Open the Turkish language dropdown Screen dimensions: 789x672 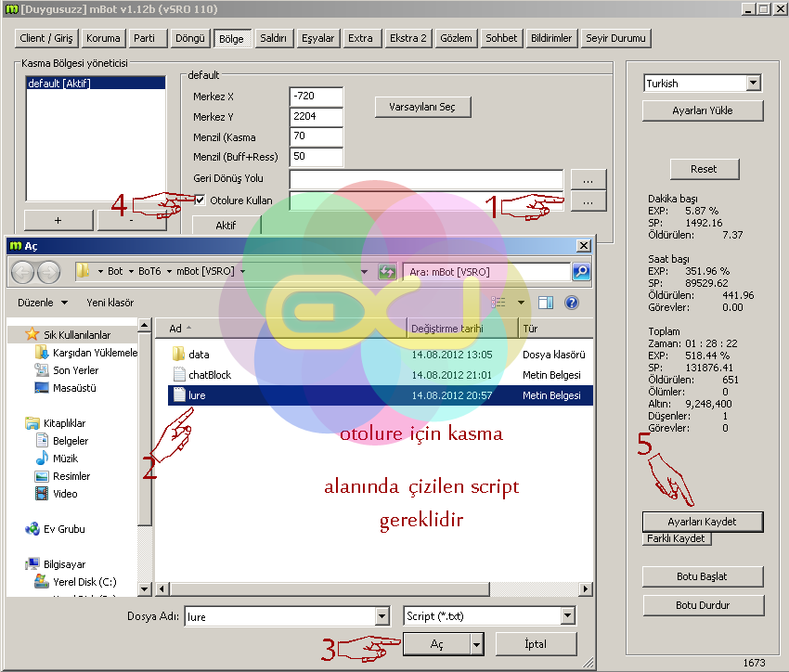pyautogui.click(x=753, y=83)
